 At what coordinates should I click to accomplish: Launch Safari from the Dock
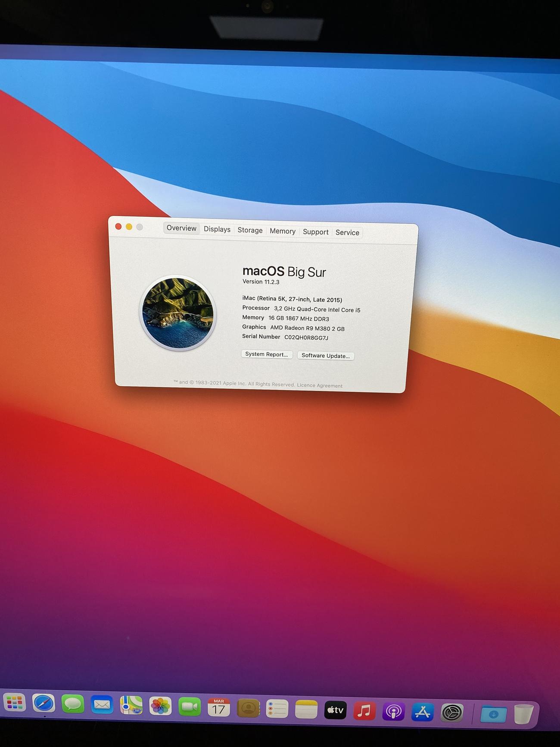click(x=44, y=703)
